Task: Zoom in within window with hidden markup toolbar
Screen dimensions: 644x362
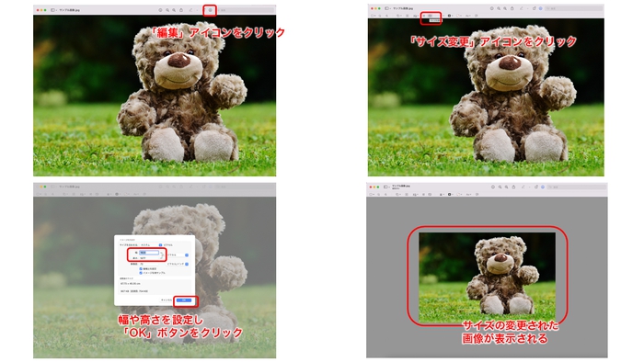Action: [x=174, y=10]
